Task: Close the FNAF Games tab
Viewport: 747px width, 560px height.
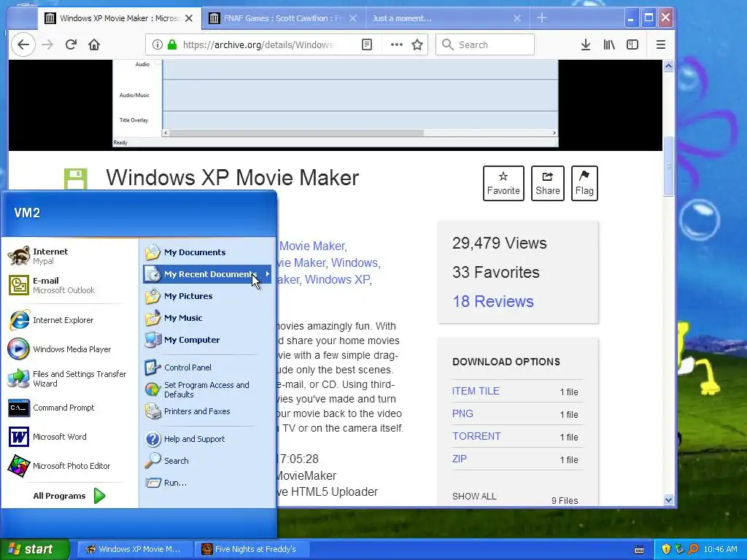Action: [353, 18]
